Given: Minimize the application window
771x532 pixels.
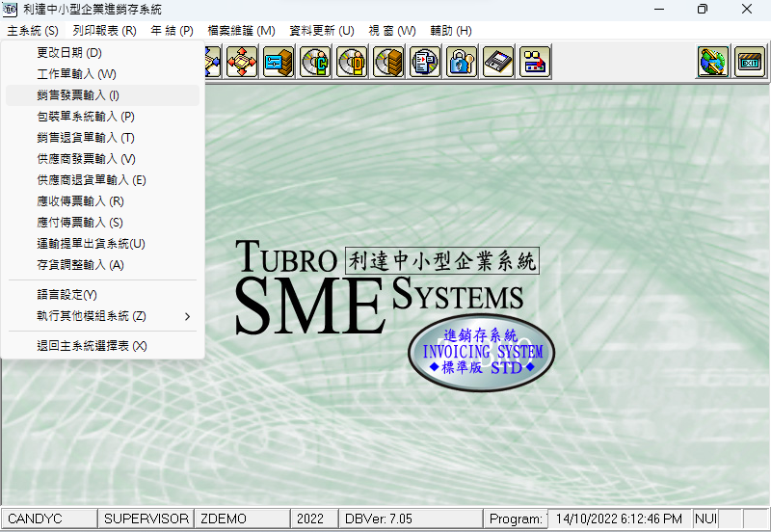Looking at the screenshot, I should (659, 10).
